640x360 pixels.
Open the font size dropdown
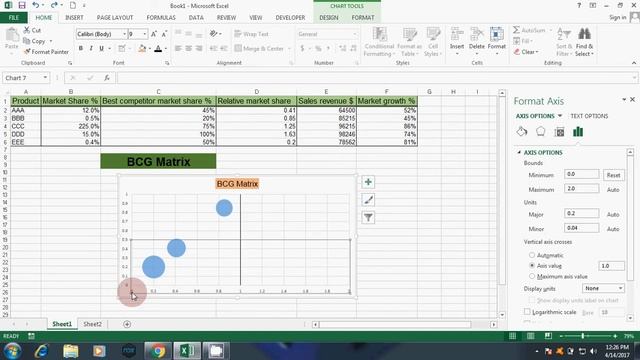click(x=144, y=34)
